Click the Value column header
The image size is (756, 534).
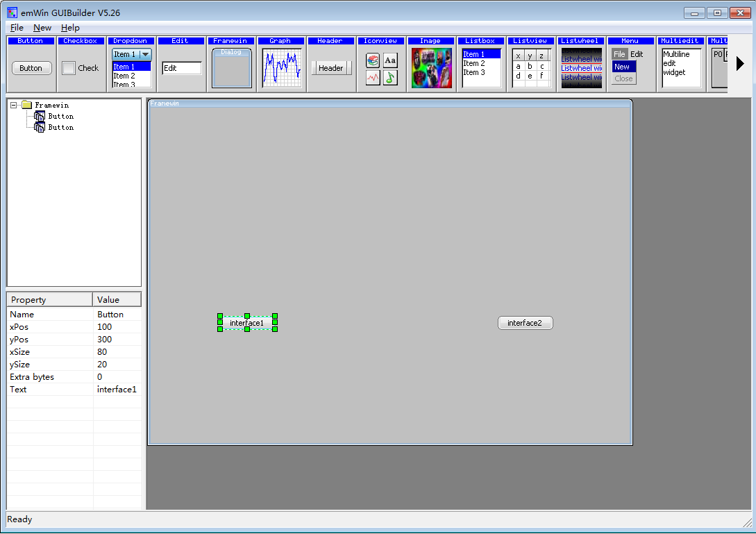point(117,299)
